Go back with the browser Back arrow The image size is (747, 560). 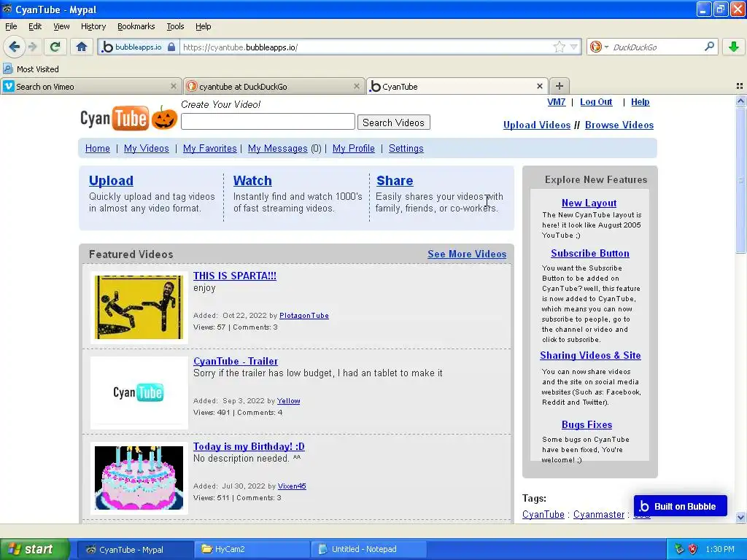pos(14,47)
